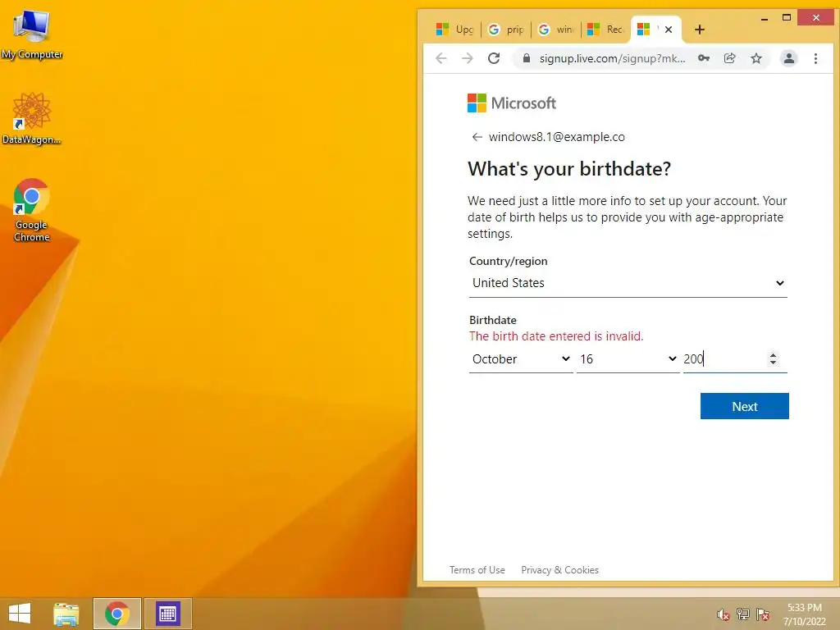
Task: Go forward in Chrome browser history
Action: click(467, 58)
